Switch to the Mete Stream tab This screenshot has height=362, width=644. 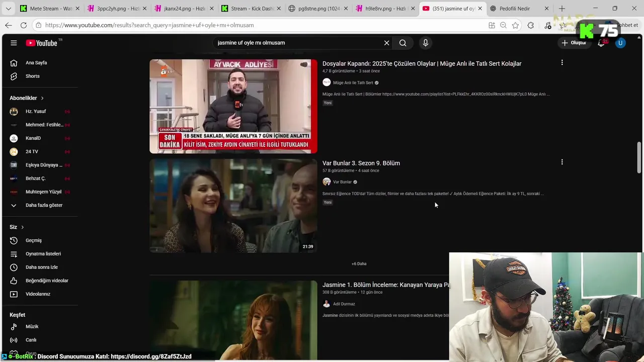[49, 9]
